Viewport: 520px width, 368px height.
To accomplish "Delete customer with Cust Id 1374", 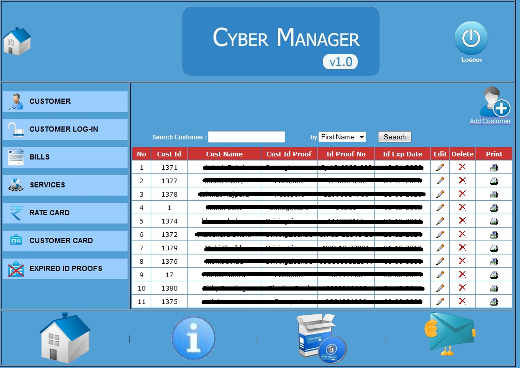I will pyautogui.click(x=462, y=221).
